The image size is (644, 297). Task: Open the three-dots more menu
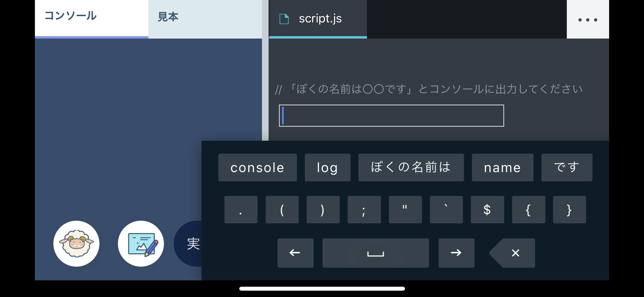588,19
